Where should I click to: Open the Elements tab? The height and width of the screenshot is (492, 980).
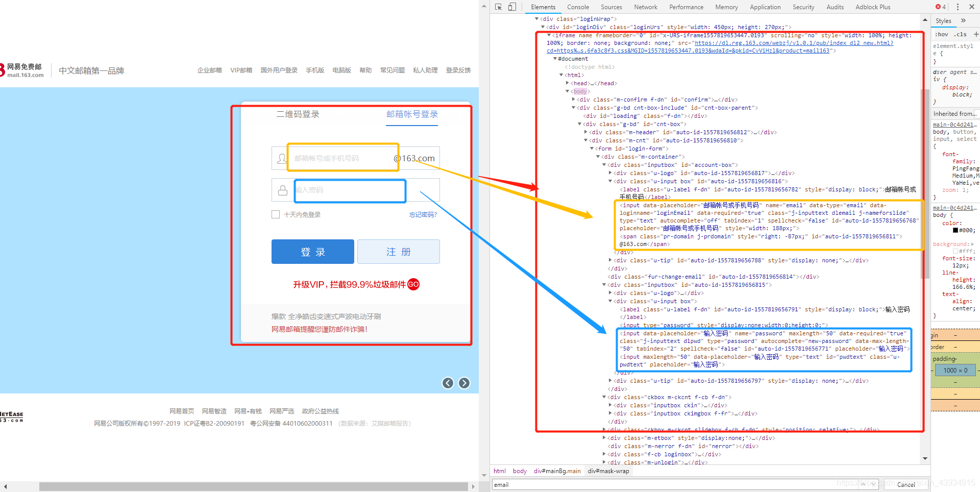[543, 7]
